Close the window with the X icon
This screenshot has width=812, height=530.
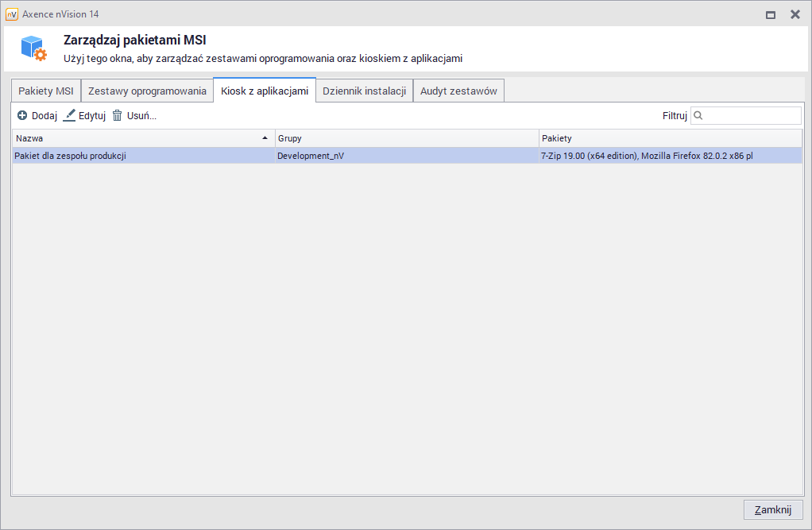(x=795, y=14)
